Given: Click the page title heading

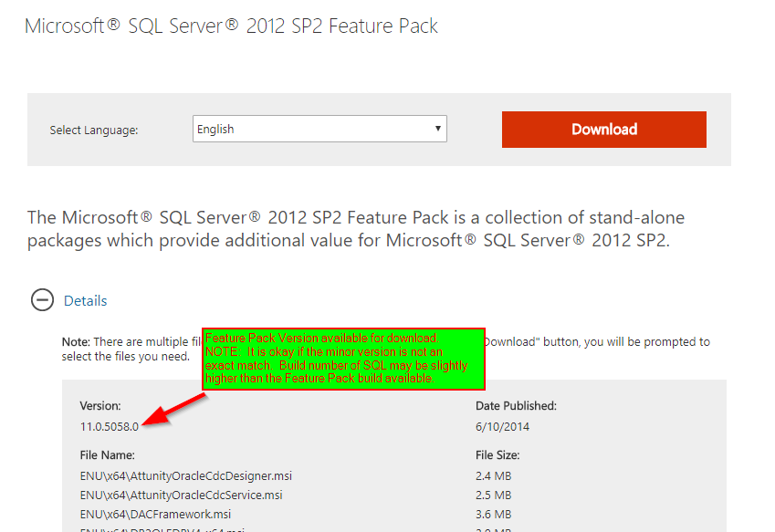Looking at the screenshot, I should [x=231, y=26].
